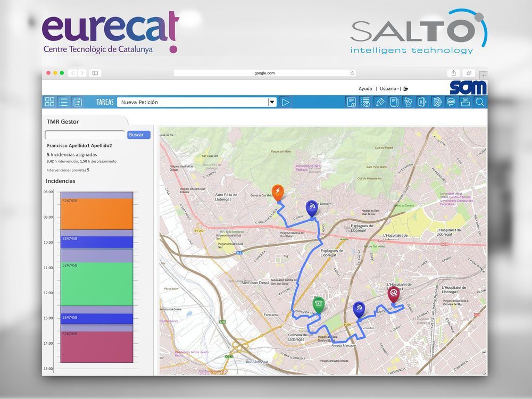This screenshot has height=399, width=532.
Task: Click the magnifier search icon in toolbar
Action: pos(479,102)
